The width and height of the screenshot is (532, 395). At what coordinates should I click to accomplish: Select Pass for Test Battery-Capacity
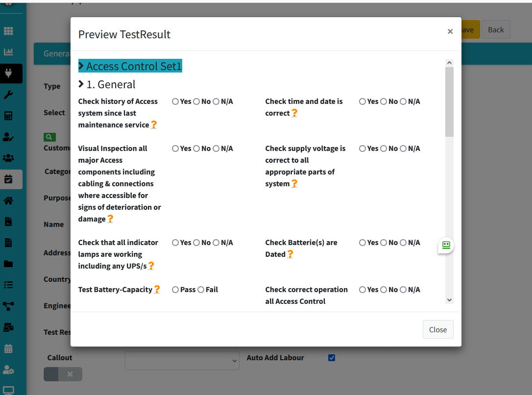pyautogui.click(x=175, y=290)
